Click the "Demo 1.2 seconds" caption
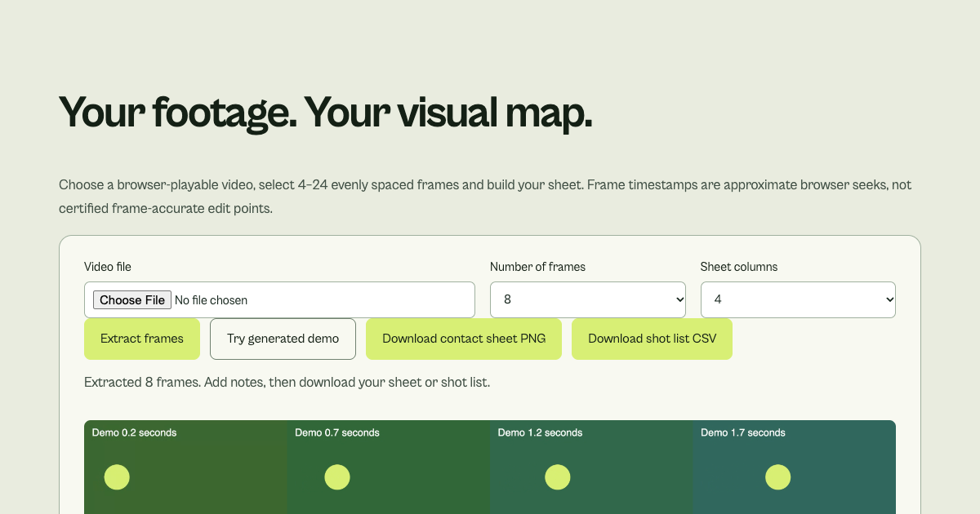The height and width of the screenshot is (514, 980). (x=540, y=432)
